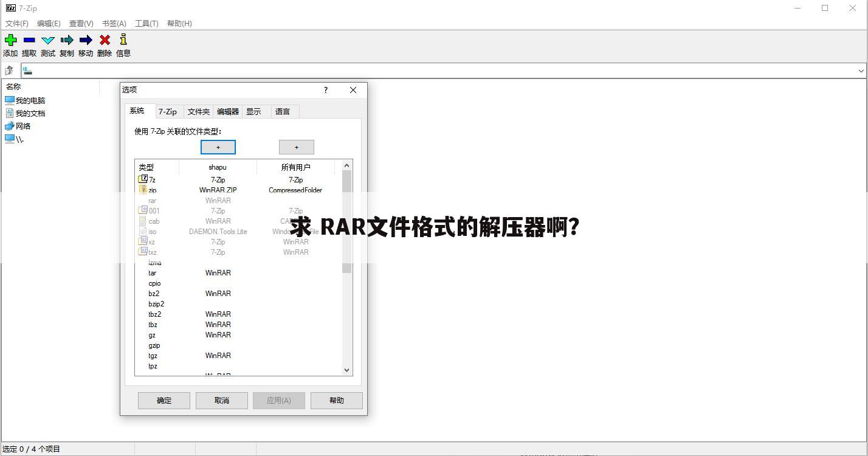
Task: Select the zip file type row
Action: tap(238, 190)
